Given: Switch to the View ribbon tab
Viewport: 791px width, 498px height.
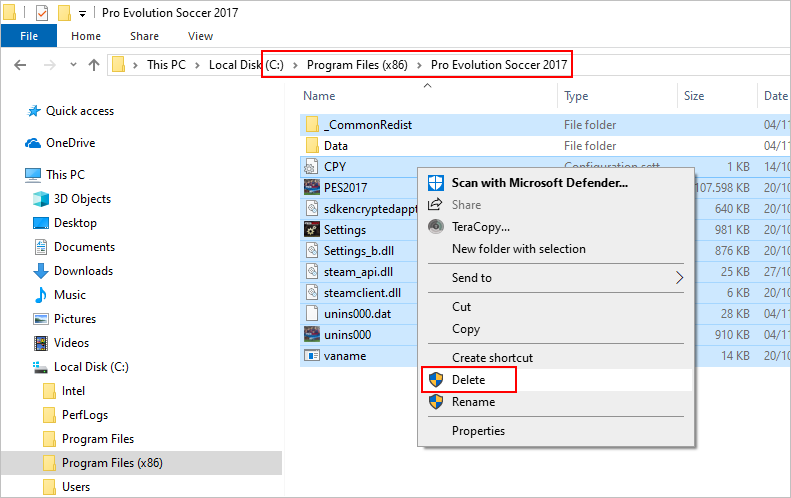Looking at the screenshot, I should [200, 36].
